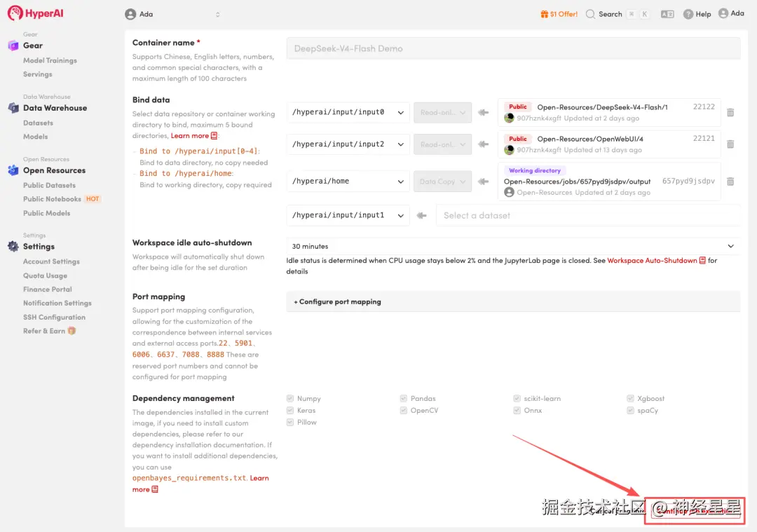Toggle the Xgboost dependency checkbox

[631, 399]
